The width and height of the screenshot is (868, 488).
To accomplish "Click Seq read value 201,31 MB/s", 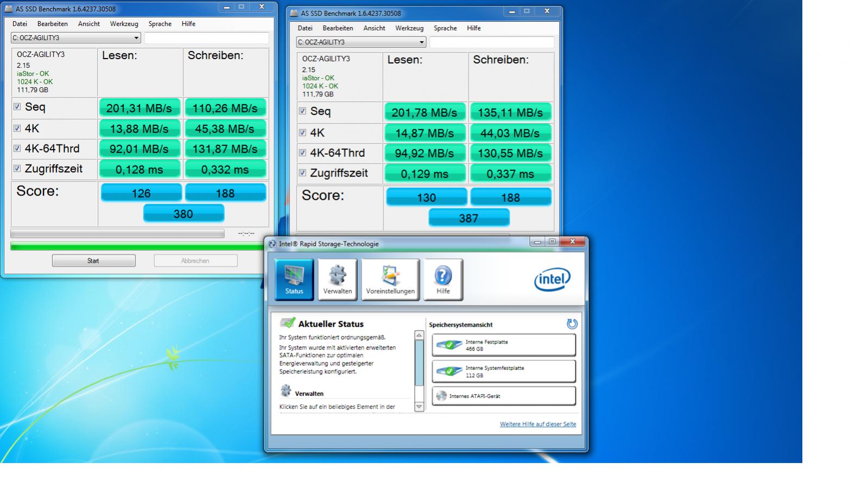I will [x=139, y=108].
